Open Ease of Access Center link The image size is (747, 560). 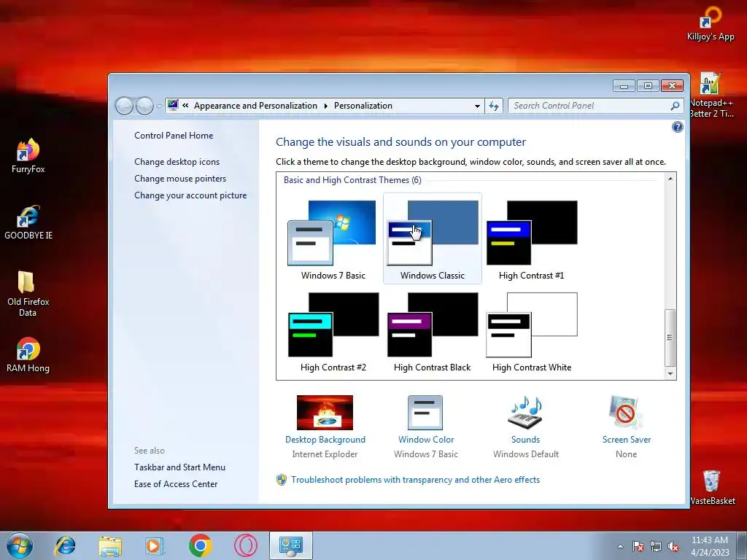(176, 484)
